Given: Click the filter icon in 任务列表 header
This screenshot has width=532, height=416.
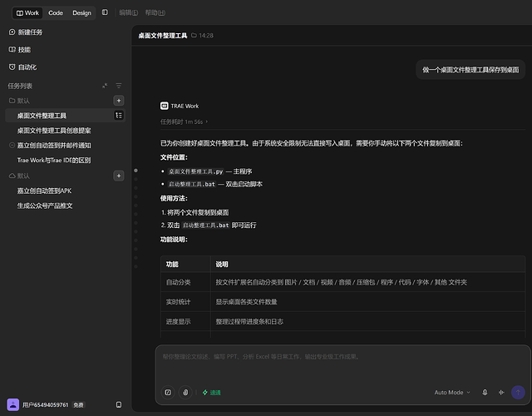Looking at the screenshot, I should [118, 86].
